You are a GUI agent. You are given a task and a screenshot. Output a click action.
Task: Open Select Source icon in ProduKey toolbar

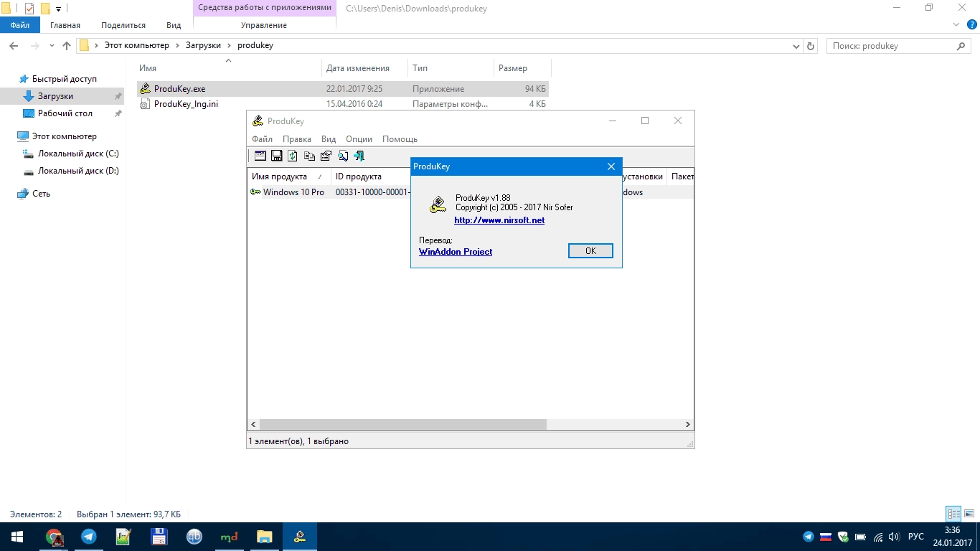coord(260,156)
